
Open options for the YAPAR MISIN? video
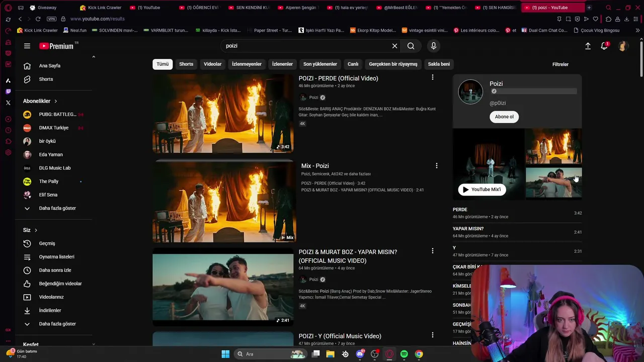coord(432,251)
